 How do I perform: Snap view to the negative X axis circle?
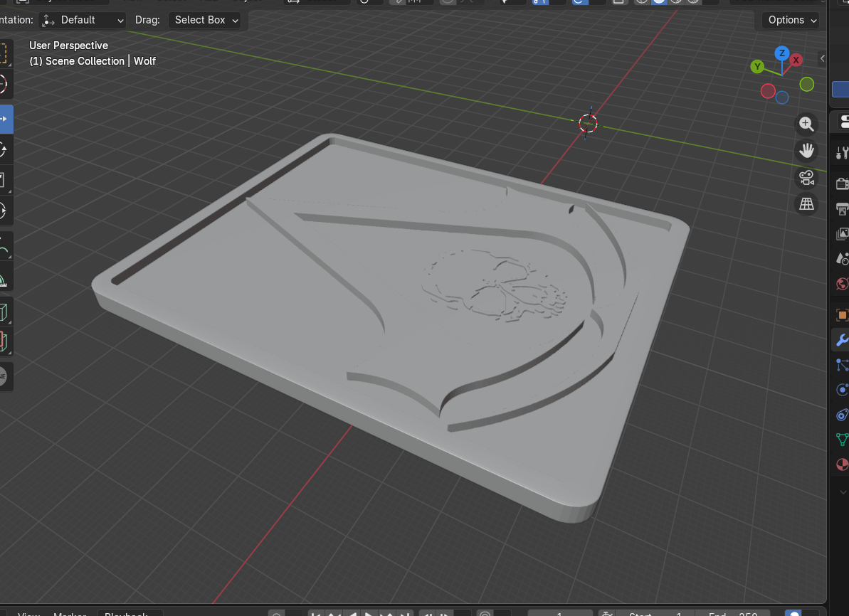pyautogui.click(x=767, y=91)
